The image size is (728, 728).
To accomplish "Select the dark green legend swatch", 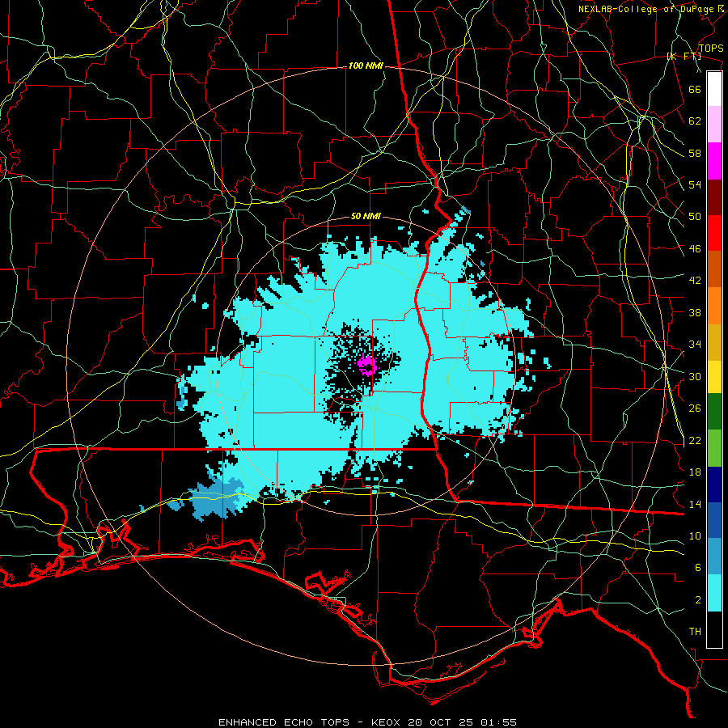I will pyautogui.click(x=714, y=412).
